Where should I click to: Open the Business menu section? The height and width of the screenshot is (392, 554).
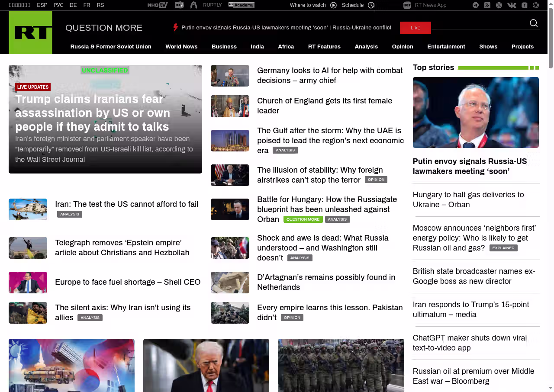click(224, 47)
